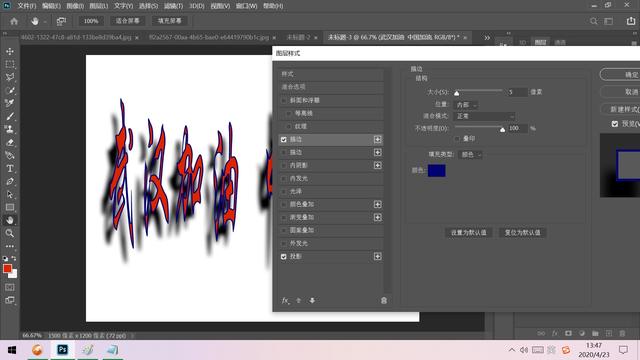
Task: Move effect down with down arrow
Action: point(312,300)
